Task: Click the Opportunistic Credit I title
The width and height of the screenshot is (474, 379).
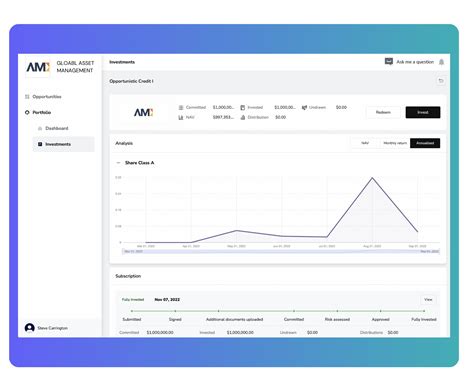Action: 131,81
